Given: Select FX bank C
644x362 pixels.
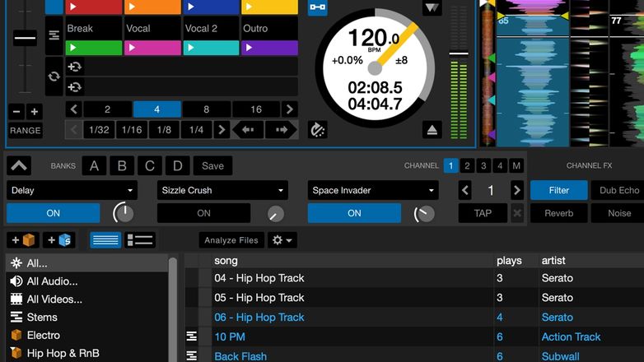Looking at the screenshot, I should [x=150, y=166].
